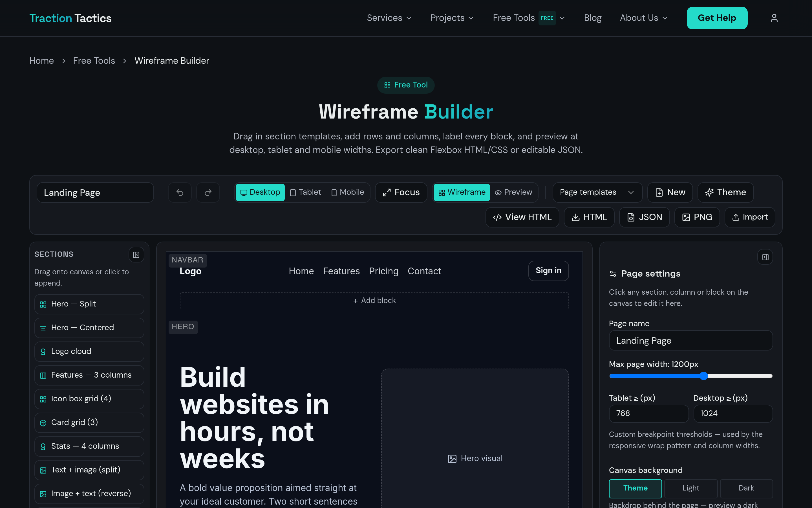
Task: Select the NAVBAR section label
Action: pos(187,260)
